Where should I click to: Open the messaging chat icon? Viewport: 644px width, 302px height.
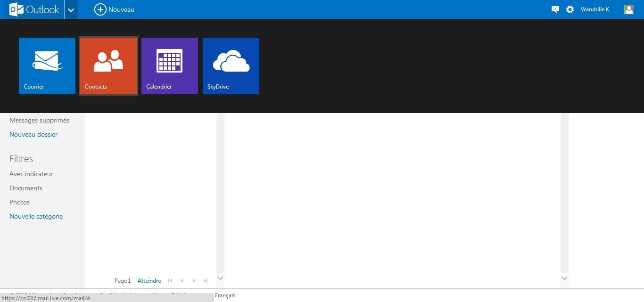[x=555, y=9]
